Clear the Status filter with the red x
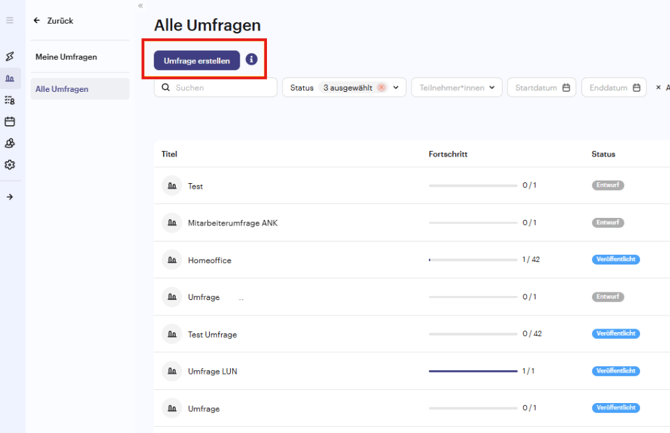Image resolution: width=670 pixels, height=433 pixels. point(381,88)
